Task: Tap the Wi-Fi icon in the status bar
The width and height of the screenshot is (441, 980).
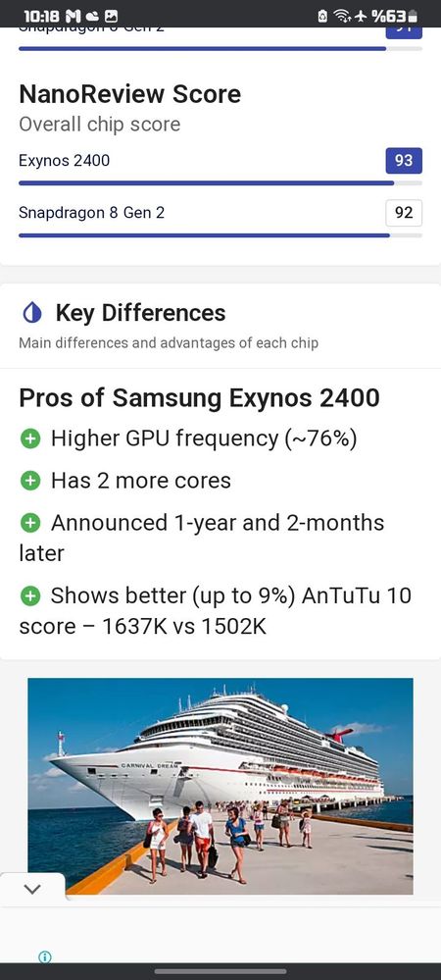Action: (x=340, y=16)
